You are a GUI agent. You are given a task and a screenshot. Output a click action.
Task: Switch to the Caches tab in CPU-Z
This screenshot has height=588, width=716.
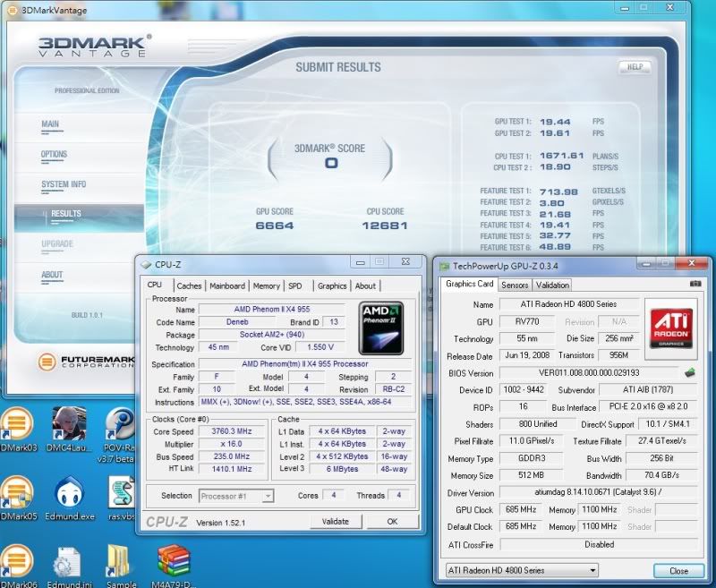click(189, 285)
